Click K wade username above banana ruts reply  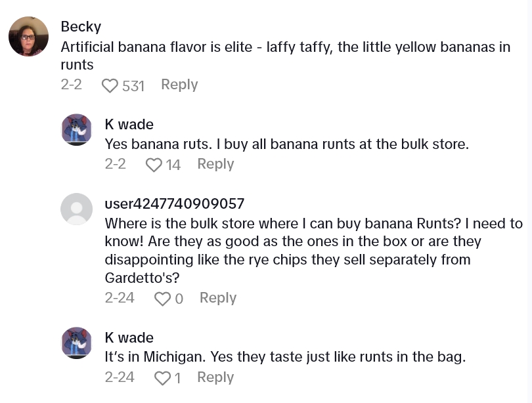[x=129, y=124]
